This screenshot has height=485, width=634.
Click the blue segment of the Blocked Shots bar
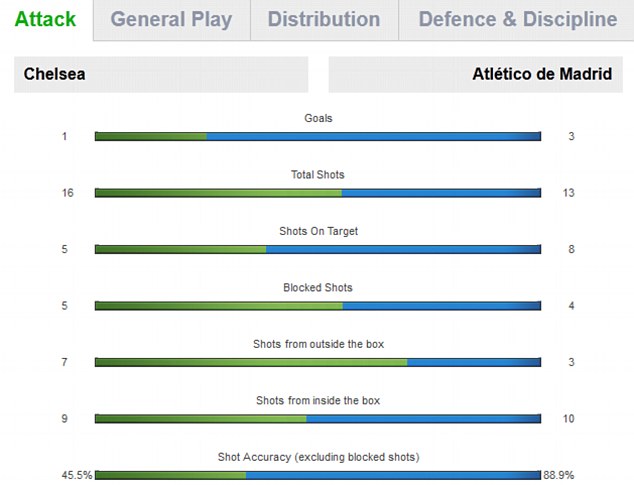[x=442, y=306]
